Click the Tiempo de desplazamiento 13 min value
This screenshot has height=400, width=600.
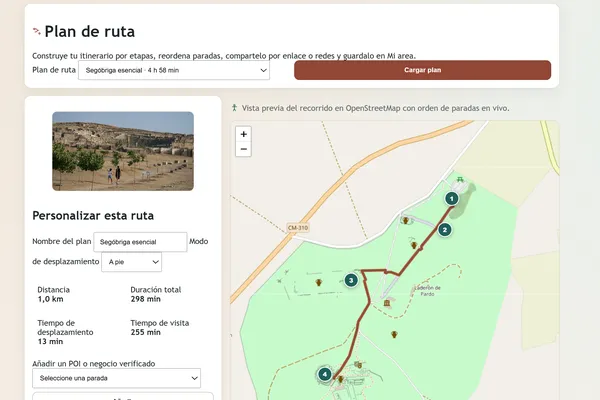(50, 341)
